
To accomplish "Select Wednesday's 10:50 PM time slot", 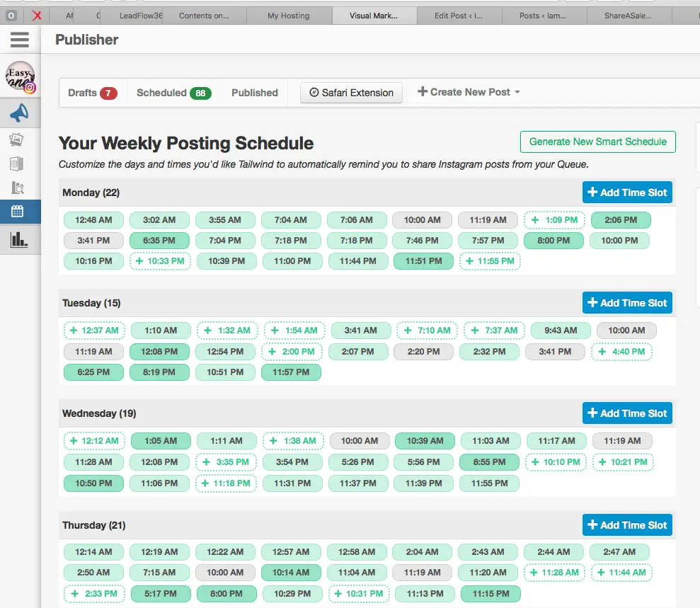I will pyautogui.click(x=93, y=483).
